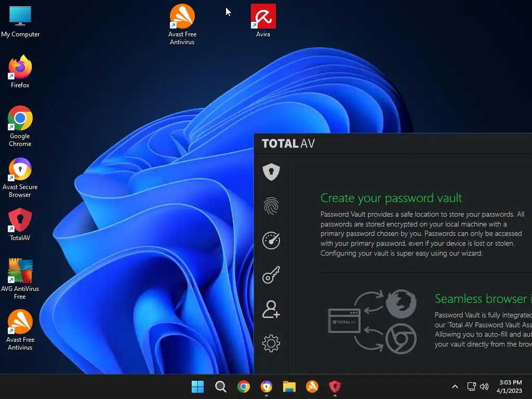Image resolution: width=532 pixels, height=399 pixels.
Task: Open TotalAV settings gear icon
Action: point(271,343)
